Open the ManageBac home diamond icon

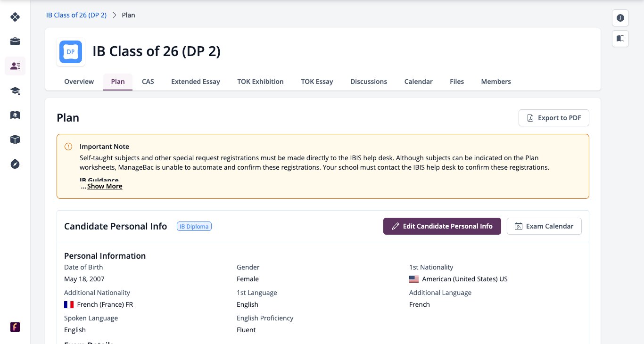coord(15,17)
